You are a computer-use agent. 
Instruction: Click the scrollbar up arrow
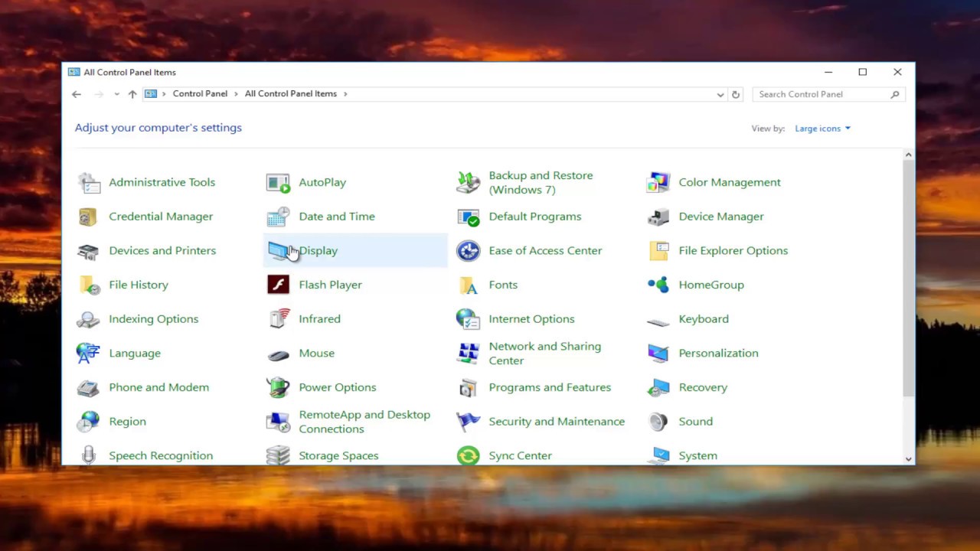tap(908, 155)
